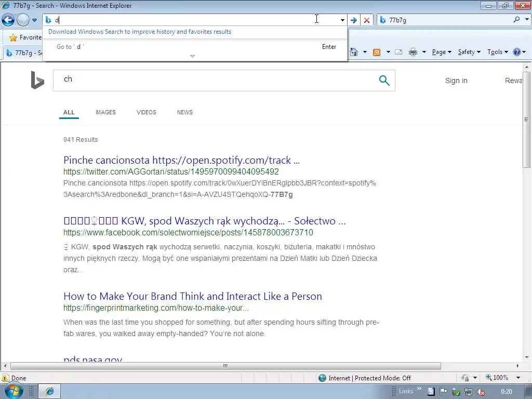Viewport: 532px width, 399px height.
Task: Click the Help question mark icon
Action: coord(517,52)
